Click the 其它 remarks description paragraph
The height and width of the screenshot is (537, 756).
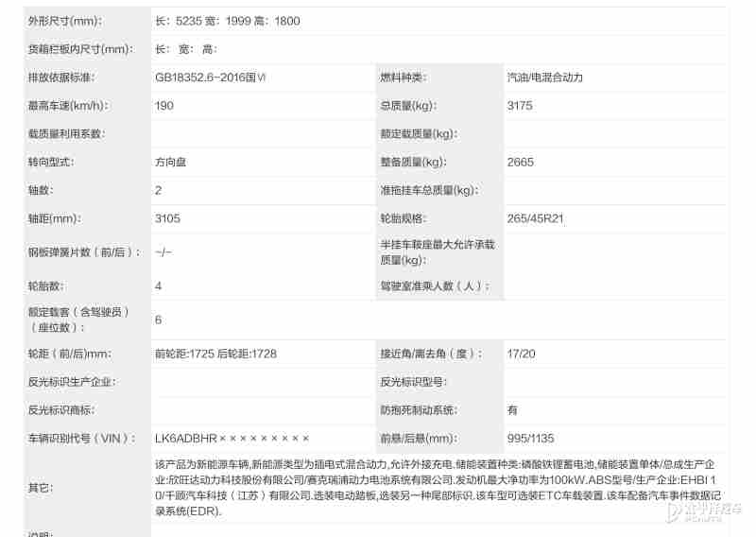click(x=439, y=488)
